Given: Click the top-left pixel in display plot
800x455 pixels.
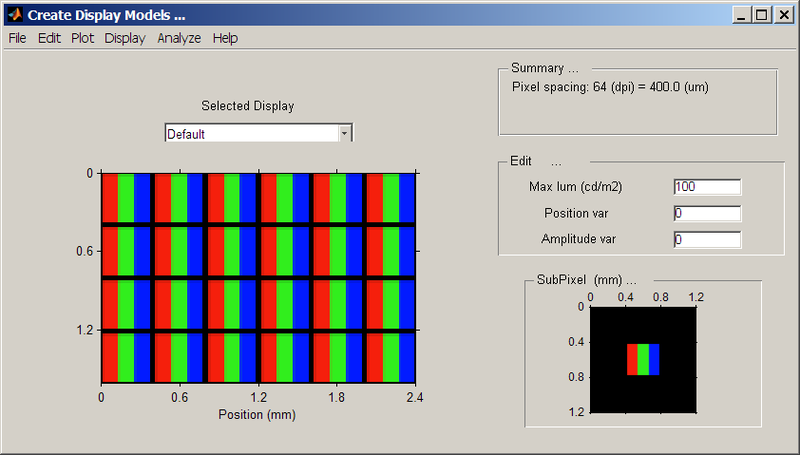Looking at the screenshot, I should [126, 197].
